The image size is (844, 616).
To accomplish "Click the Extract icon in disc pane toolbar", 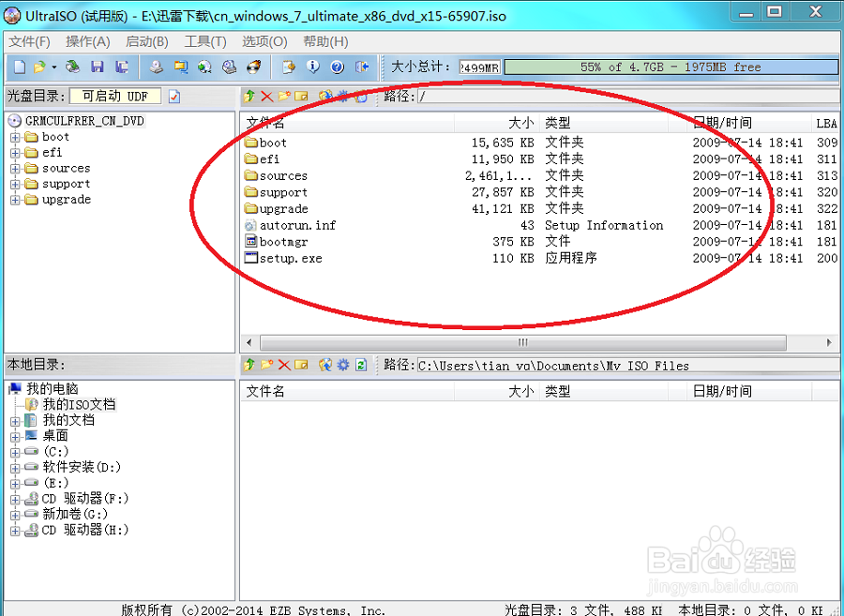I will pyautogui.click(x=325, y=97).
